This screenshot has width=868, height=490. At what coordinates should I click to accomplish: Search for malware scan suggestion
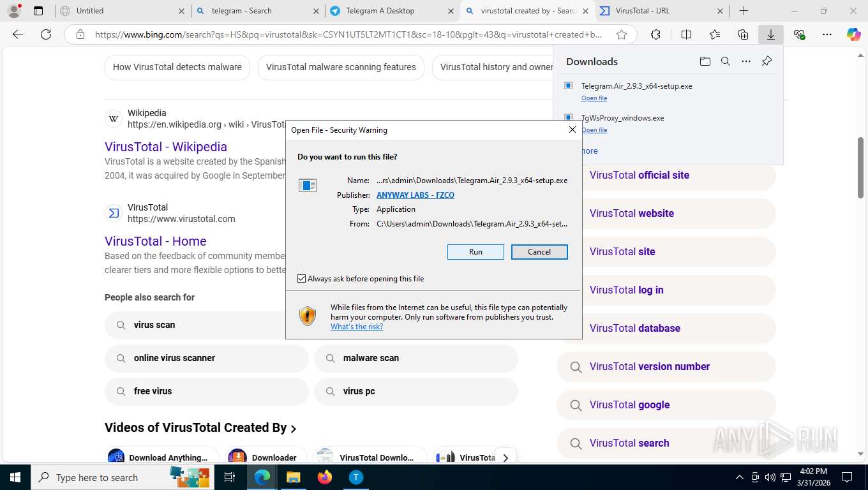pos(416,358)
